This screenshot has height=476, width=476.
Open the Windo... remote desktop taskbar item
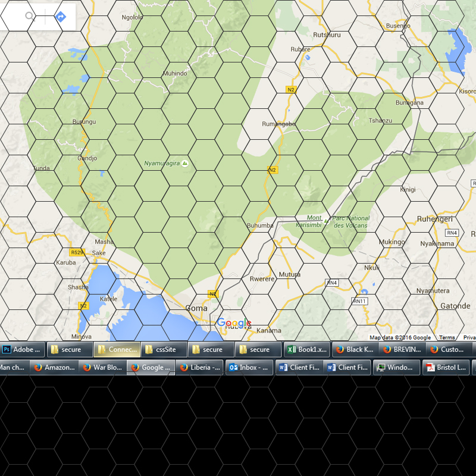[x=396, y=367]
